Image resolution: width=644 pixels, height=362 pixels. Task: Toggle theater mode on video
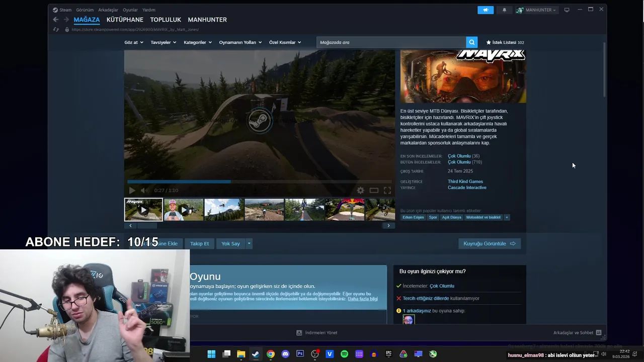pos(374,190)
